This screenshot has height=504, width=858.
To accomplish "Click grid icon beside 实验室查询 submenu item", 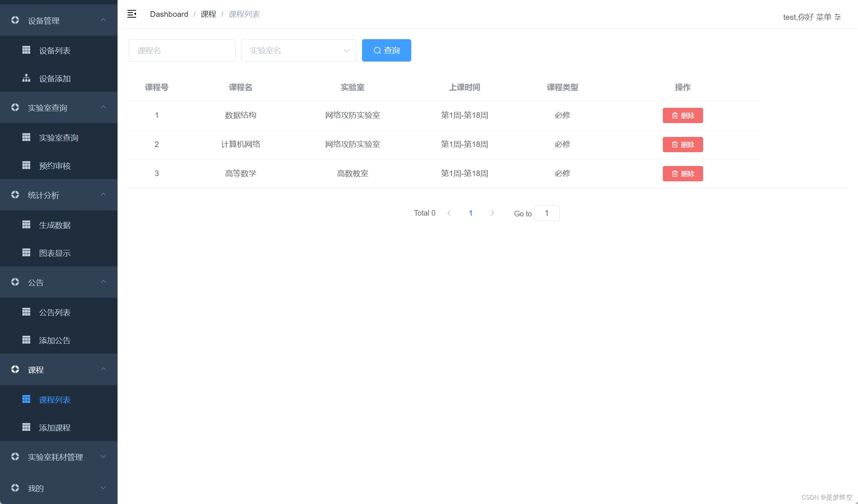I will (x=26, y=137).
